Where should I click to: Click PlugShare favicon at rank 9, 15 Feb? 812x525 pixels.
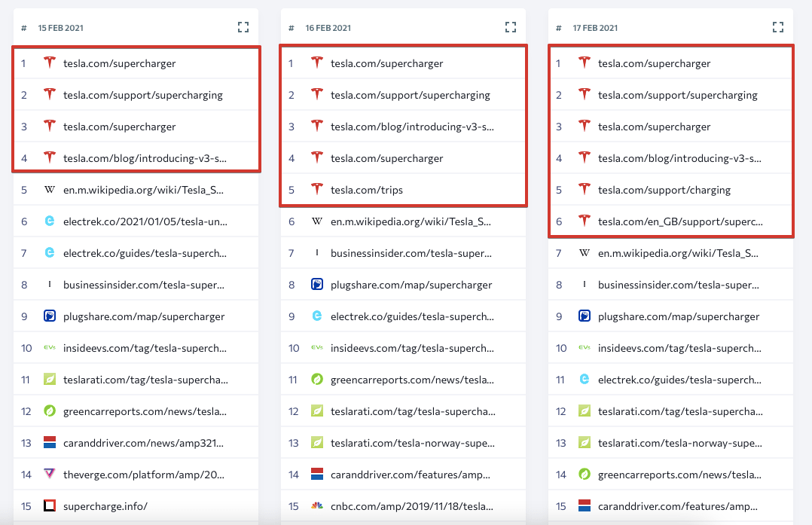pyautogui.click(x=50, y=316)
